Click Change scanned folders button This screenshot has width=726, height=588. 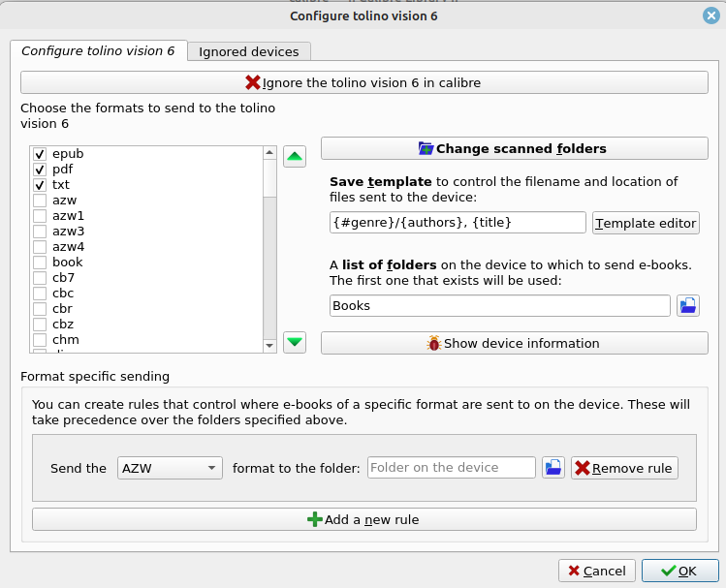tap(514, 149)
